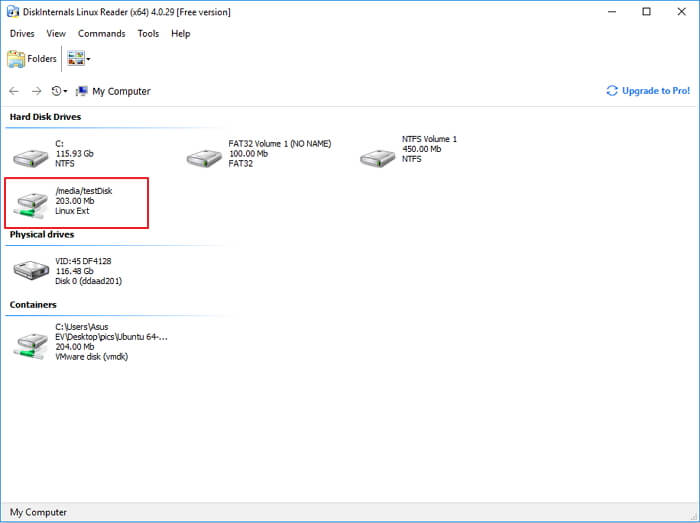This screenshot has height=523, width=700.
Task: Open the Commands menu
Action: 102,33
